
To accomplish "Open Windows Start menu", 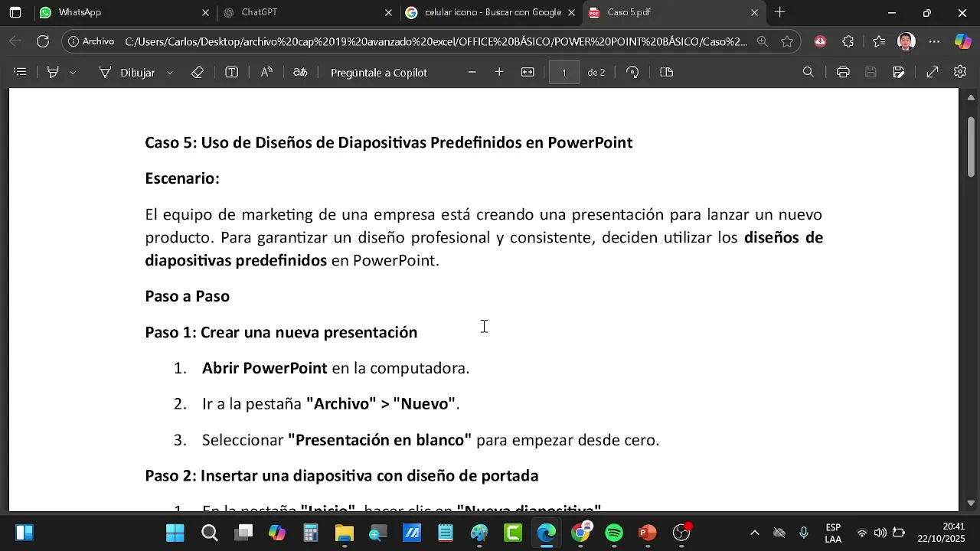I will pyautogui.click(x=175, y=533).
